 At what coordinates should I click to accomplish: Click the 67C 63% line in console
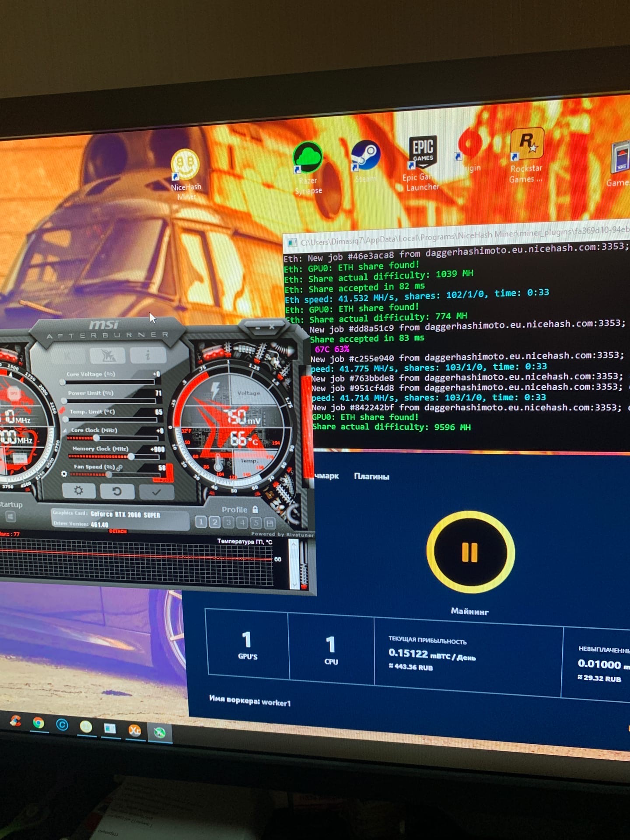(x=332, y=349)
